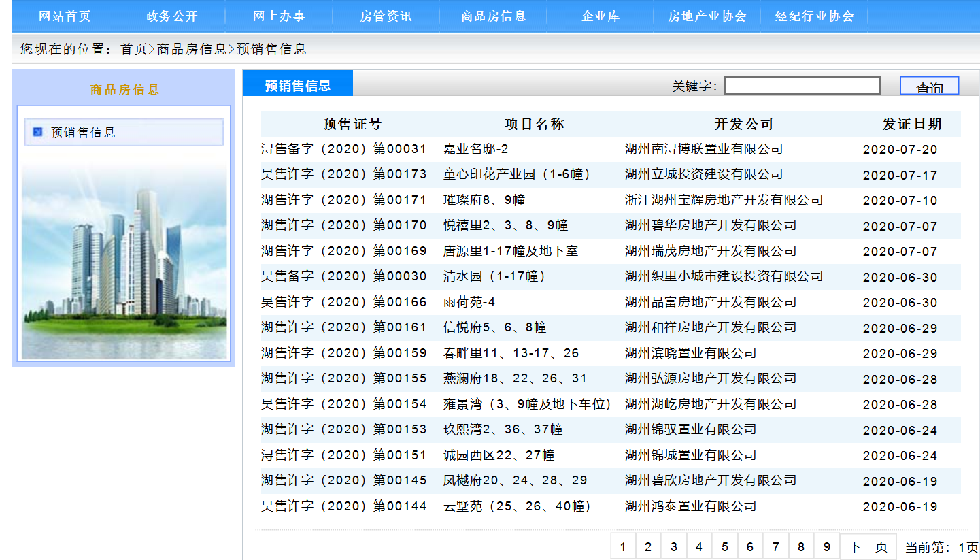This screenshot has height=560, width=980.
Task: Click company 湖州鸿泰置业有限公司
Action: (x=691, y=506)
